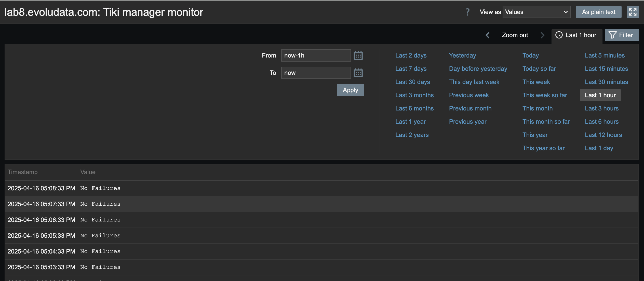Pick This month so far range

[546, 122]
